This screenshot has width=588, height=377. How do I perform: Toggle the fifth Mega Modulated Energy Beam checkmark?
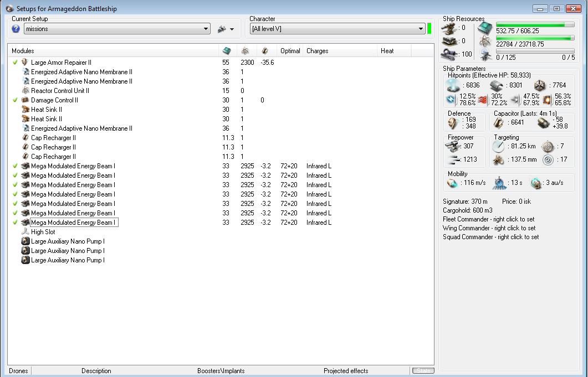point(15,203)
